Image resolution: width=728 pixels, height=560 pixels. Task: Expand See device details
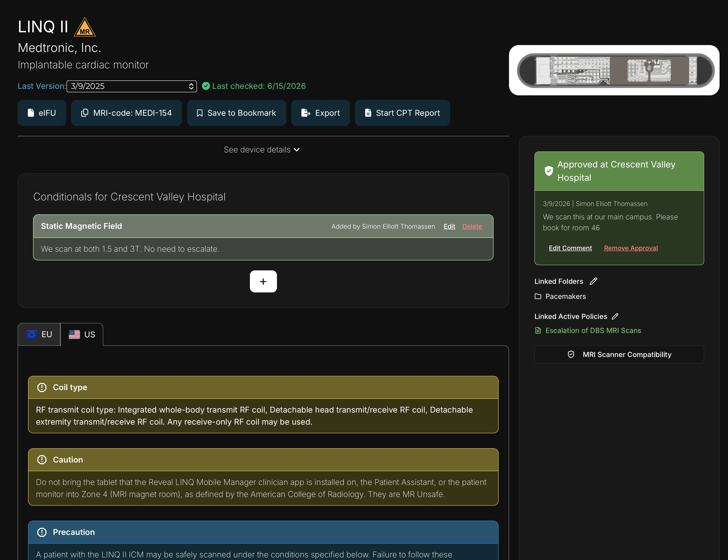[x=262, y=150]
